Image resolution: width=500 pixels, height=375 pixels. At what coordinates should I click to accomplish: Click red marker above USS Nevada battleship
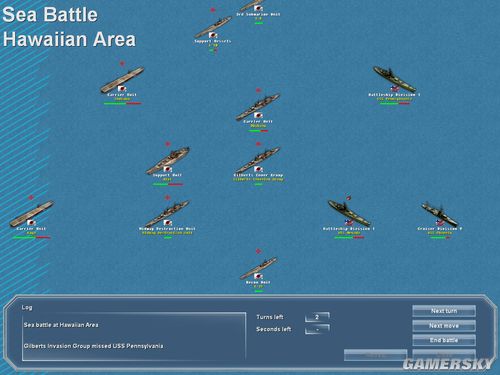[x=348, y=197]
